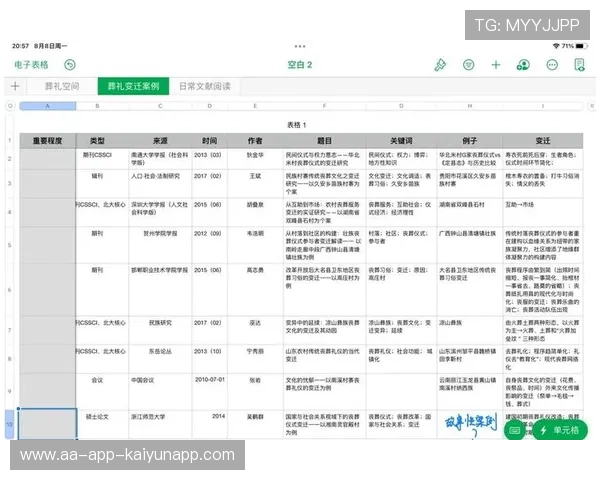Click the table title 表格 1

(297, 125)
